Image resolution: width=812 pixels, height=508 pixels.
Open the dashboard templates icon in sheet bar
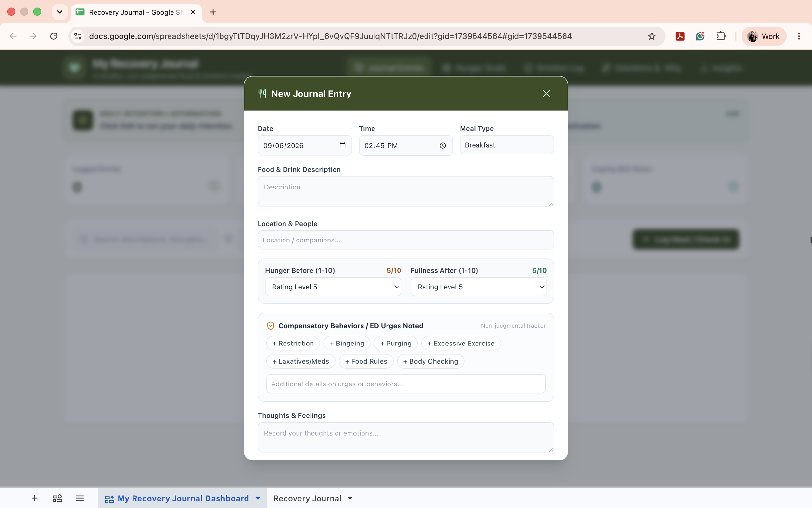coord(57,498)
